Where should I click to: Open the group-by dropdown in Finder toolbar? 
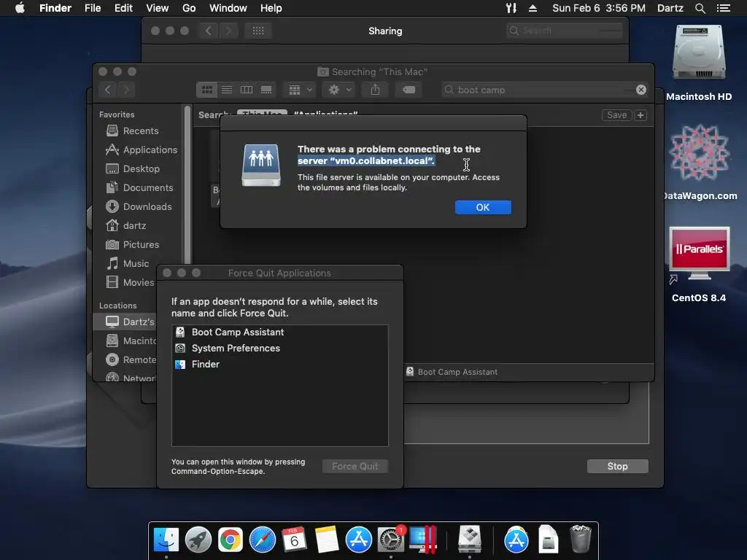point(300,90)
